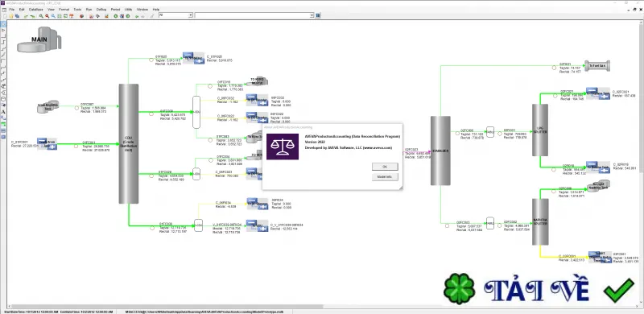Select the NAPHTHA SPLITTER column
This screenshot has height=314, width=644.
[540, 222]
